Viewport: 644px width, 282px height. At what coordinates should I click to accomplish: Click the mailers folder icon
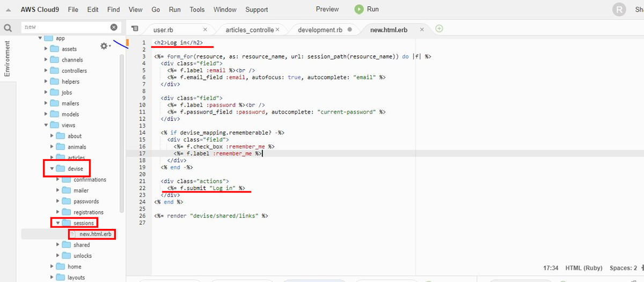pos(55,103)
